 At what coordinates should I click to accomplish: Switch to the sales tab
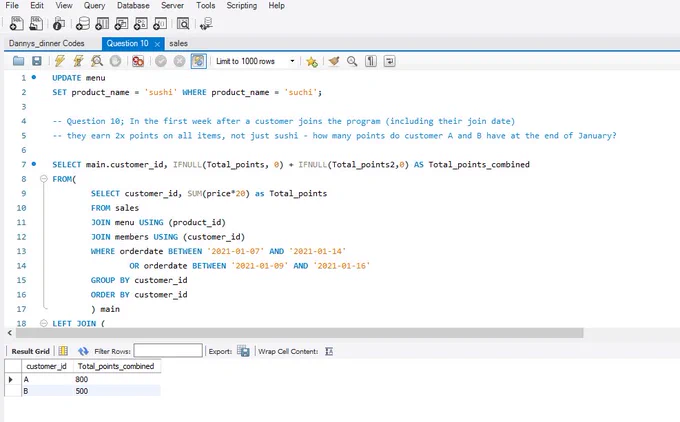(178, 43)
